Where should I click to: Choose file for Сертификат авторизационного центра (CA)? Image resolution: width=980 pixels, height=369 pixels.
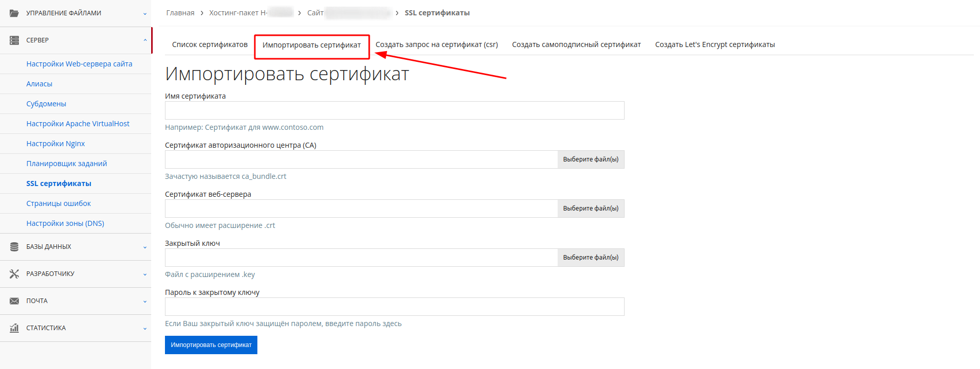click(591, 159)
